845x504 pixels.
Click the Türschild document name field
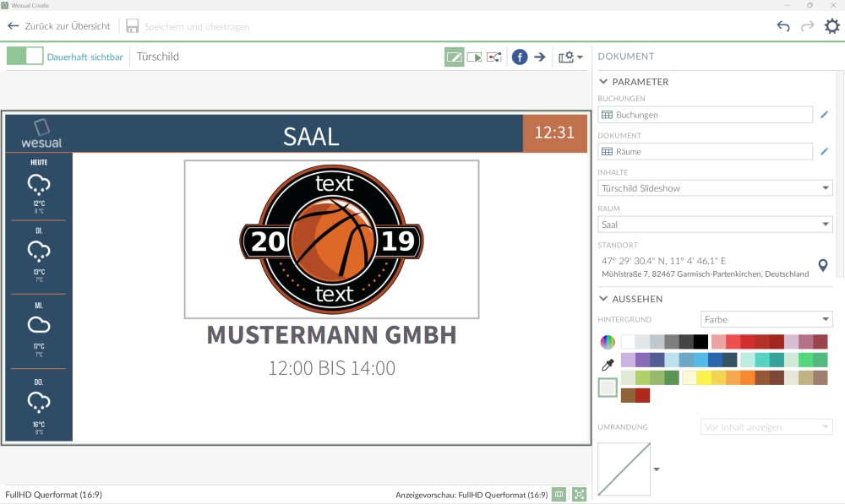159,57
